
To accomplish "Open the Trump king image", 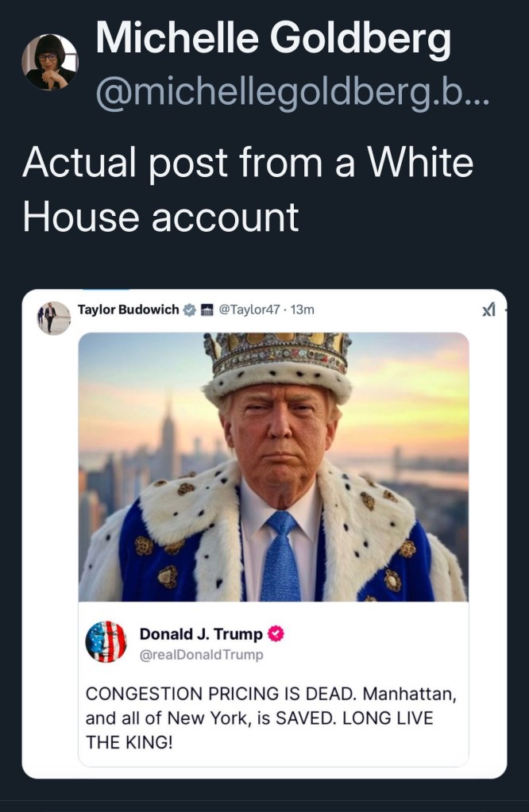I will pyautogui.click(x=273, y=467).
